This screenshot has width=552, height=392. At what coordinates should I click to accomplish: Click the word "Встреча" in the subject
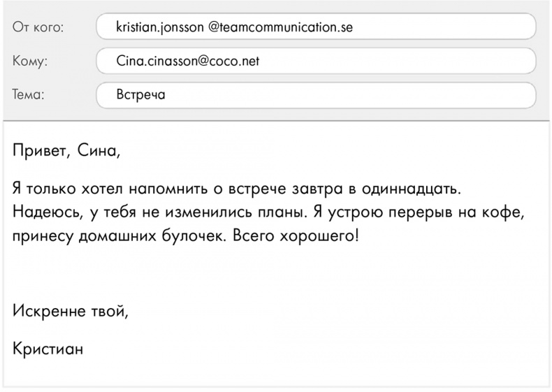pos(140,95)
